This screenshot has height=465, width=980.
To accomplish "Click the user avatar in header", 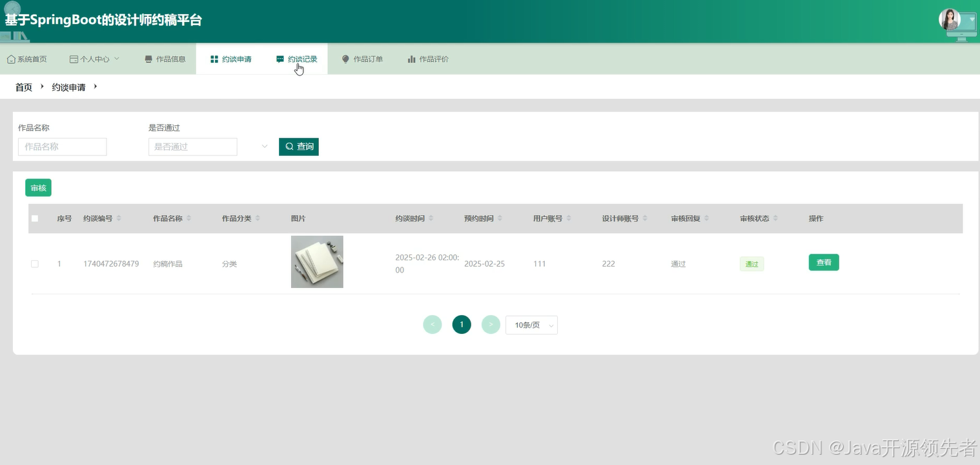I will (949, 19).
